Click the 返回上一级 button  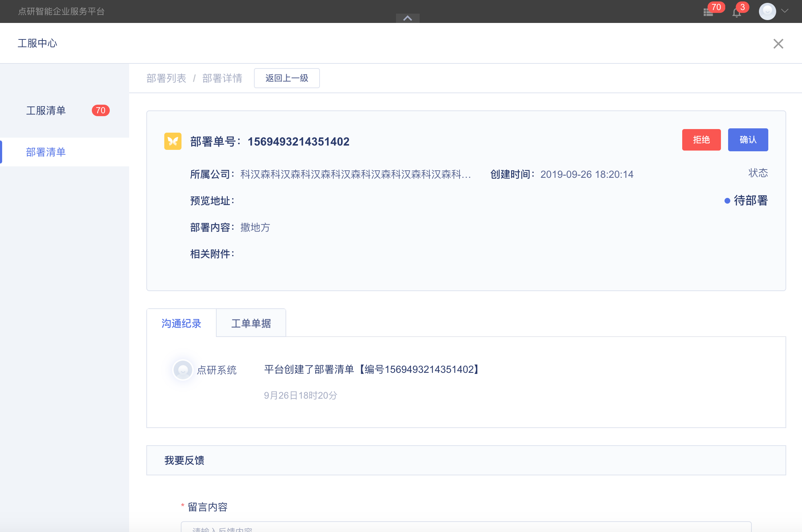pyautogui.click(x=287, y=78)
